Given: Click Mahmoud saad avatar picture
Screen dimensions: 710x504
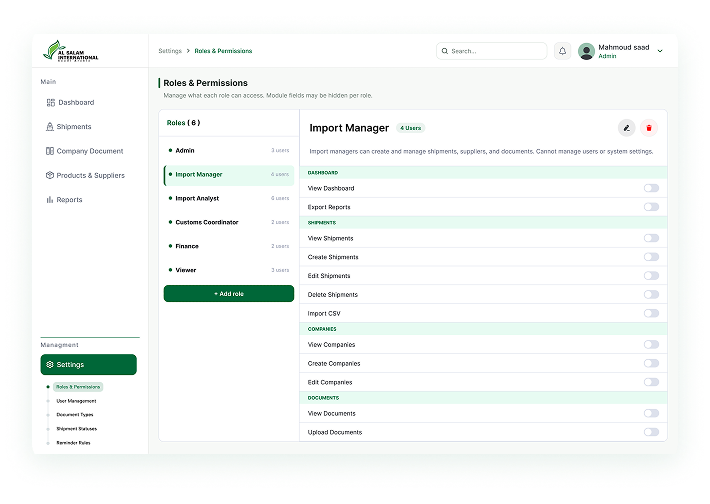Looking at the screenshot, I should pyautogui.click(x=586, y=51).
